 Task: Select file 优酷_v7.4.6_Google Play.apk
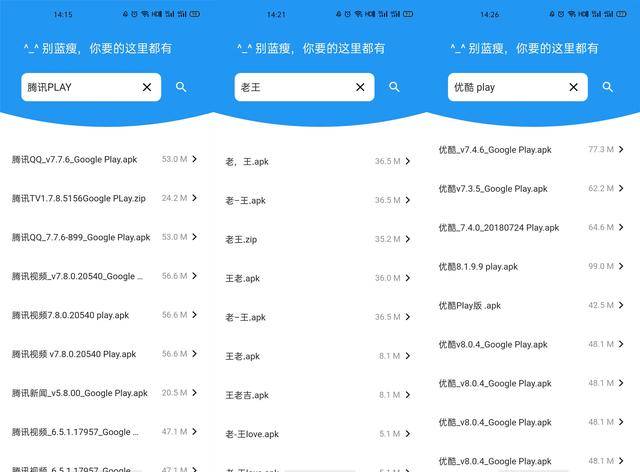(x=495, y=150)
